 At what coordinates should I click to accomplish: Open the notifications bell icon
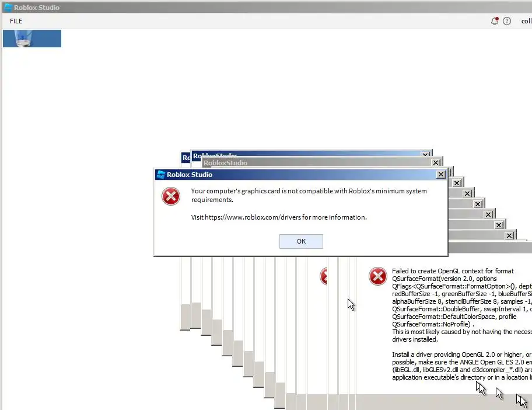pos(495,21)
